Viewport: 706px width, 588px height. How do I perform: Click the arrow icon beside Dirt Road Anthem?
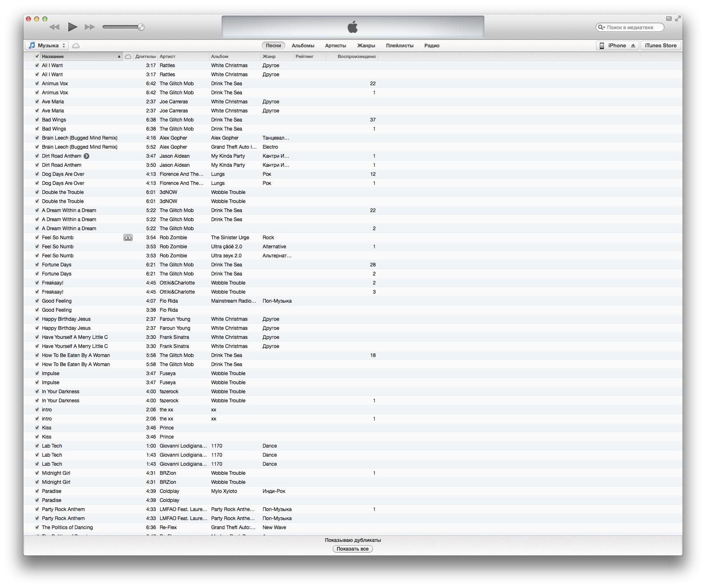pos(86,156)
